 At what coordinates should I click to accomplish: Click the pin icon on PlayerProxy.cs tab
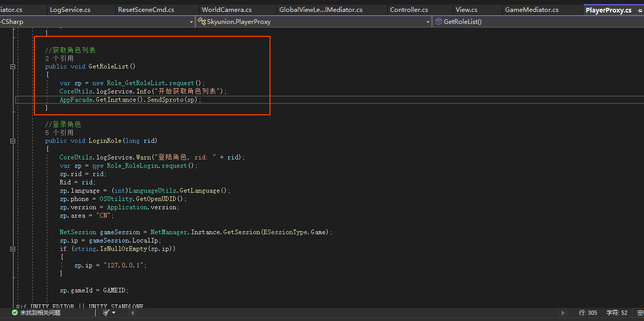tap(639, 10)
